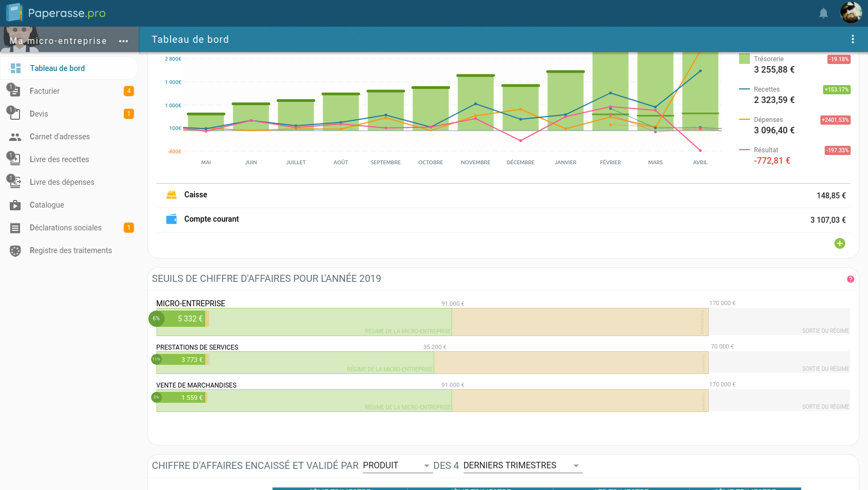Expand Ma micro-entreprise options ellipsis
Image resolution: width=868 pixels, height=490 pixels.
point(123,41)
